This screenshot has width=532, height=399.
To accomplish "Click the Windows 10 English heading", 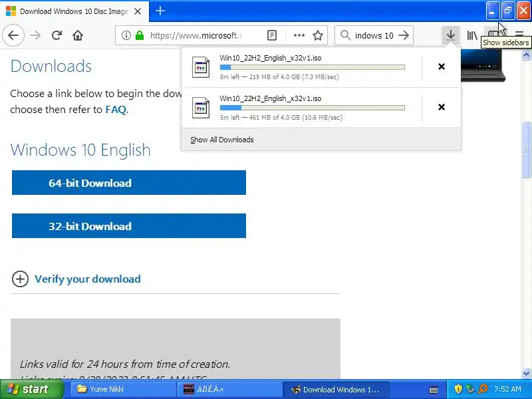I will click(80, 150).
